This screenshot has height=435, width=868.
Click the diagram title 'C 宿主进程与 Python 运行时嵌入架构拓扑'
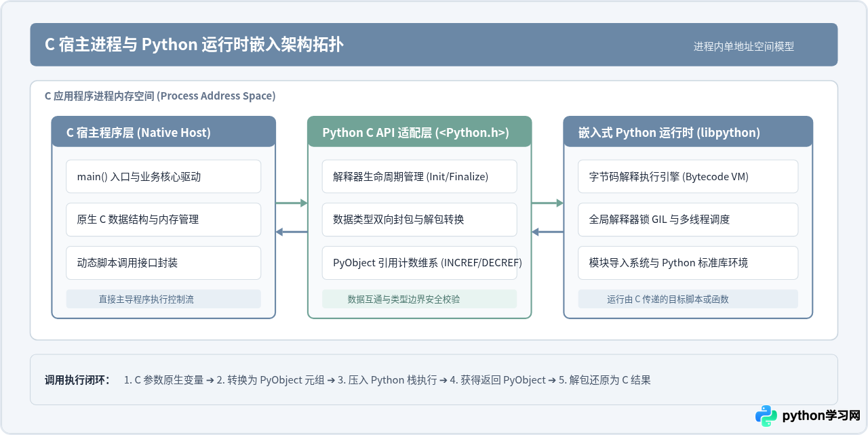pyautogui.click(x=194, y=45)
